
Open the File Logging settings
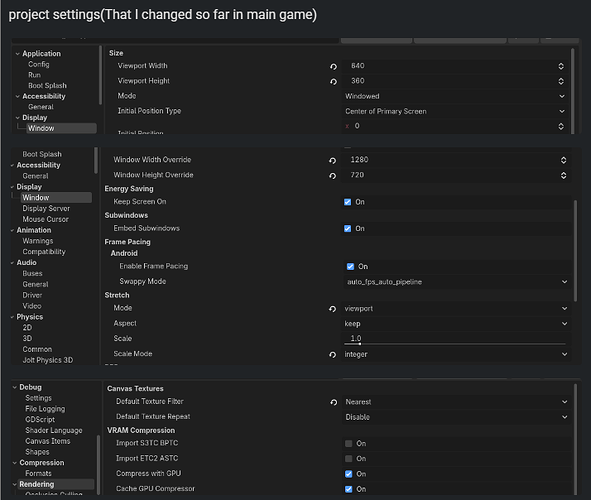pos(45,409)
